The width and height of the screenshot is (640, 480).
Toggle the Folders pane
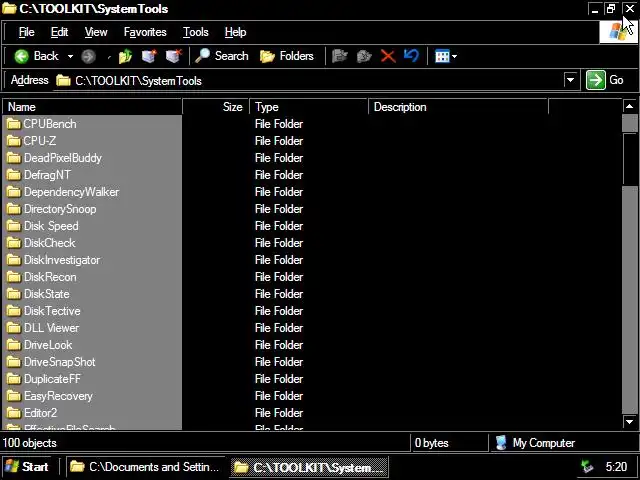click(287, 56)
